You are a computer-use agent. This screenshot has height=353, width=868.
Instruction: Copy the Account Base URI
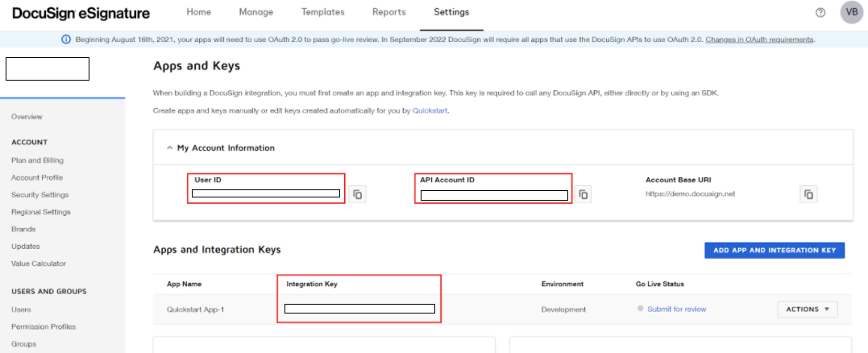809,194
